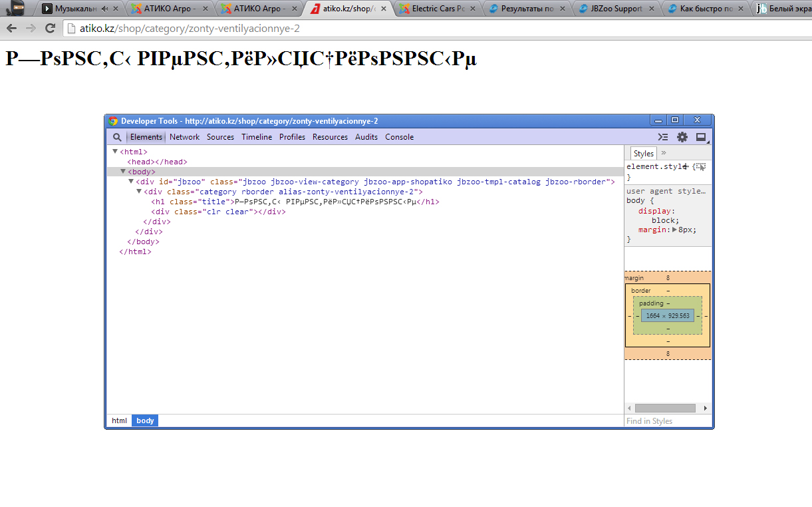812x507 pixels.
Task: Switch to the JBZoo Support browser tab
Action: pyautogui.click(x=610, y=9)
